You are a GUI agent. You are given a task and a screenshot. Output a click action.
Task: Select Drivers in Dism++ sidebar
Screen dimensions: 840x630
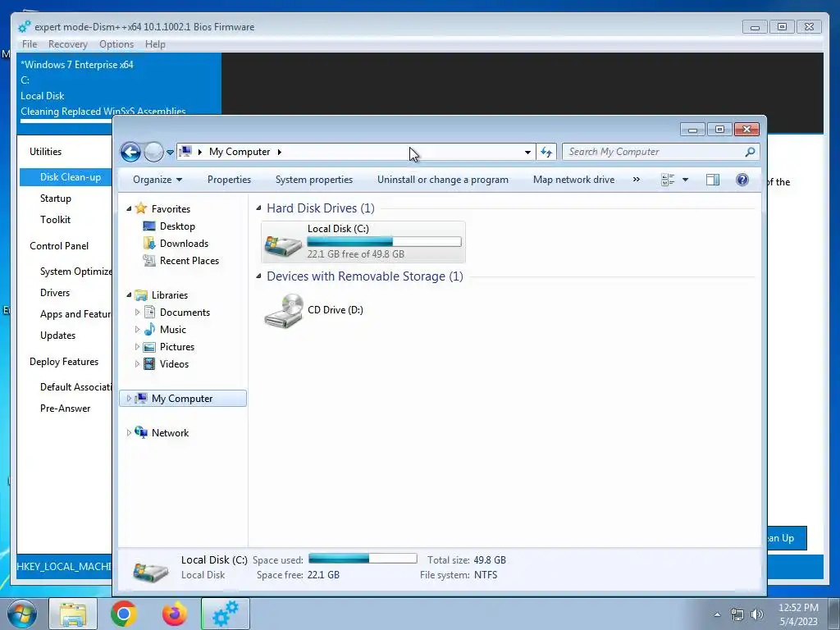point(55,293)
